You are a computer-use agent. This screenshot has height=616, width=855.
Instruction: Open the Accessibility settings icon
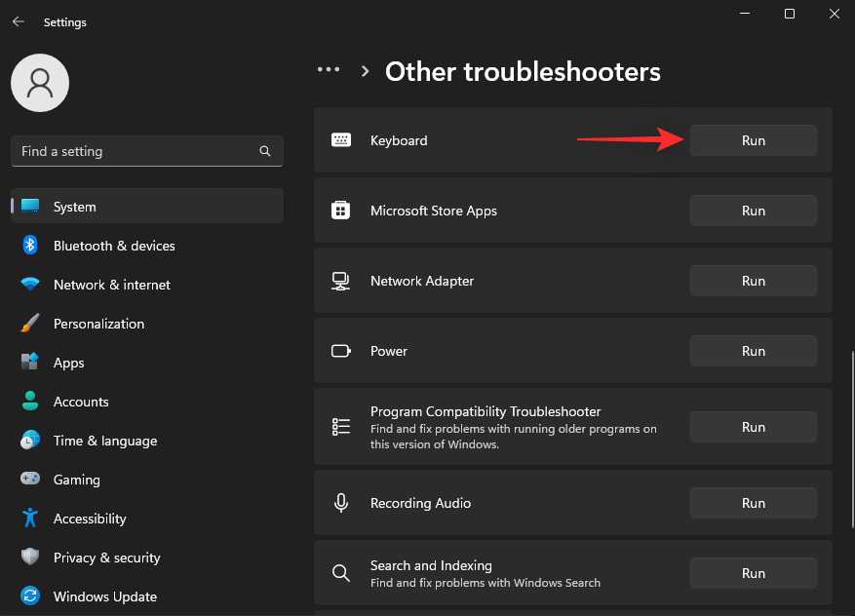30,519
